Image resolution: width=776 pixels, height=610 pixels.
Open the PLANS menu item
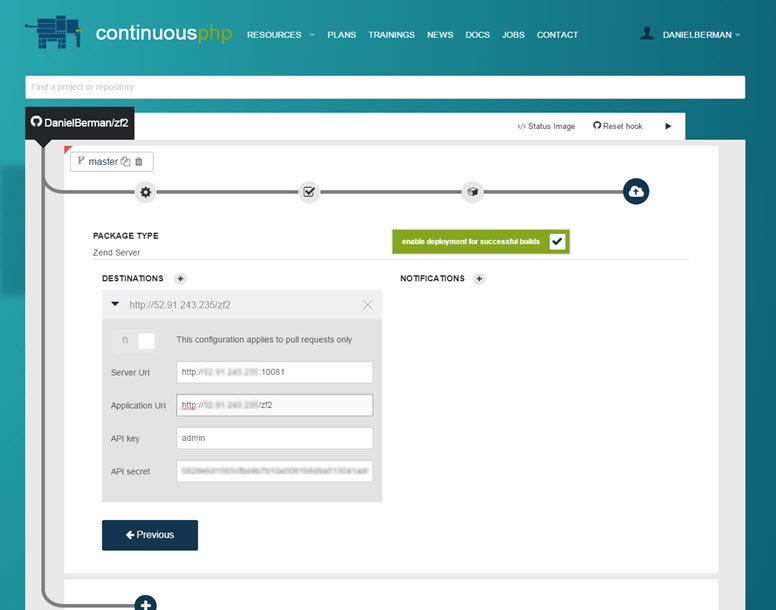341,35
